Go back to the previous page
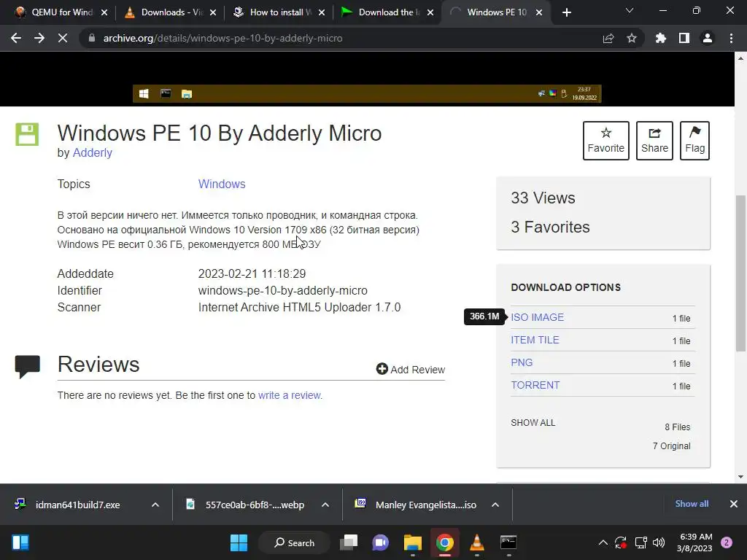This screenshot has width=747, height=560. click(16, 38)
